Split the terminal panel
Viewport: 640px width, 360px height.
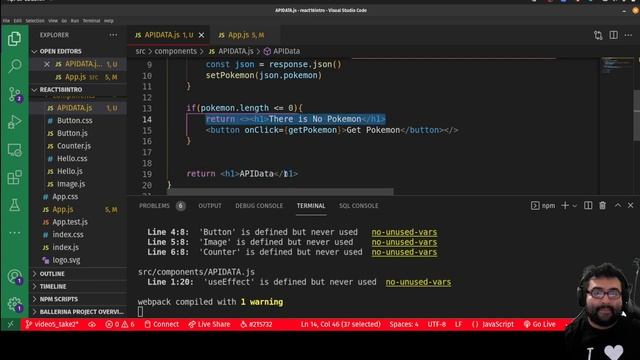pos(588,206)
